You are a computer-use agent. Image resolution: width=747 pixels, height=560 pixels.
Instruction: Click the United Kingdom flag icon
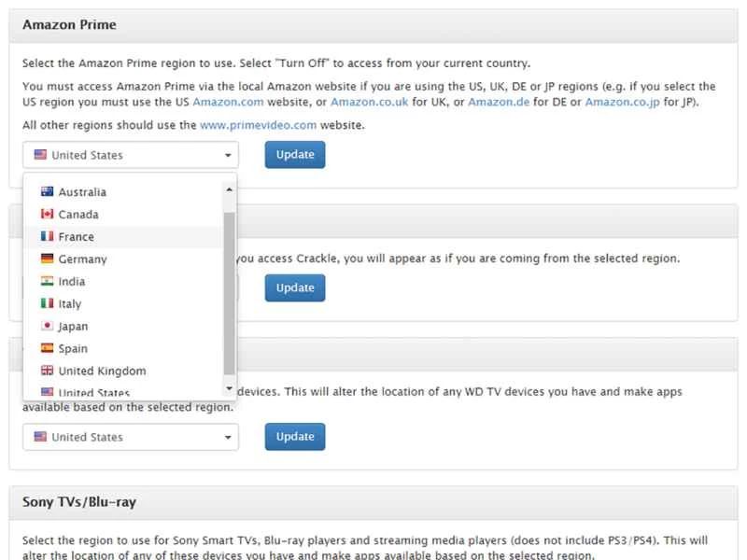click(x=47, y=371)
